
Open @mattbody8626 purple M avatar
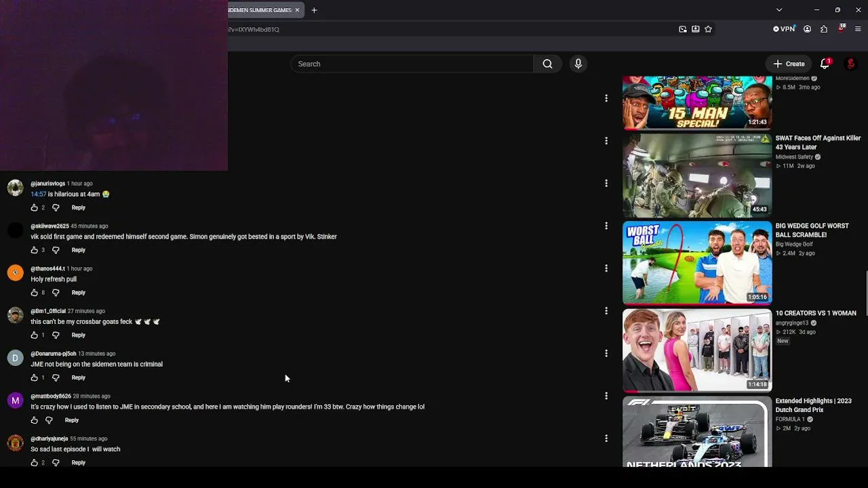[15, 401]
